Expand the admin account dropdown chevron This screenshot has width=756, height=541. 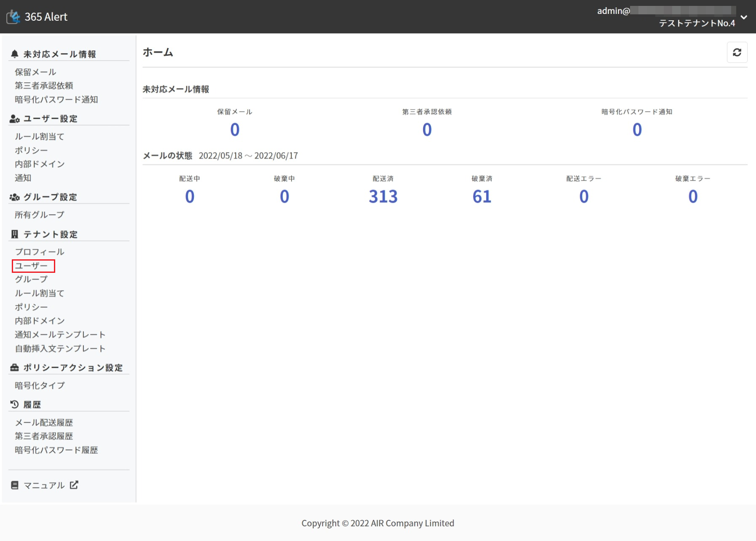click(x=744, y=17)
